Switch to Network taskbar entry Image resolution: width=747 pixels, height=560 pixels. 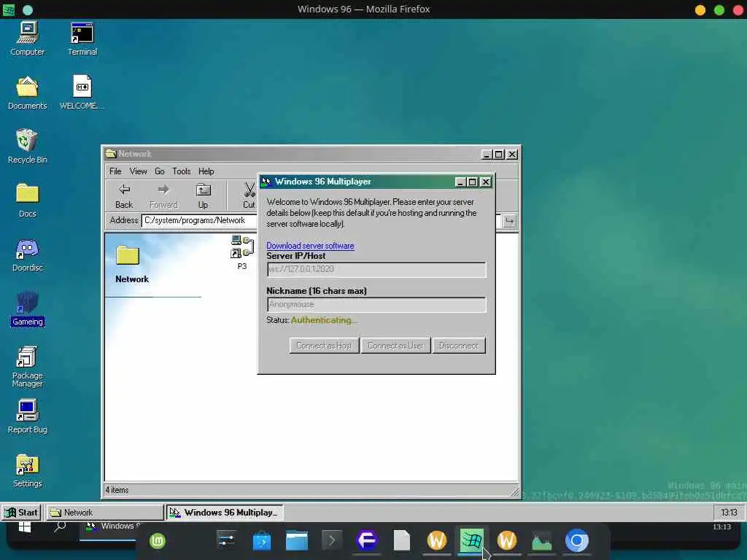[x=105, y=513]
